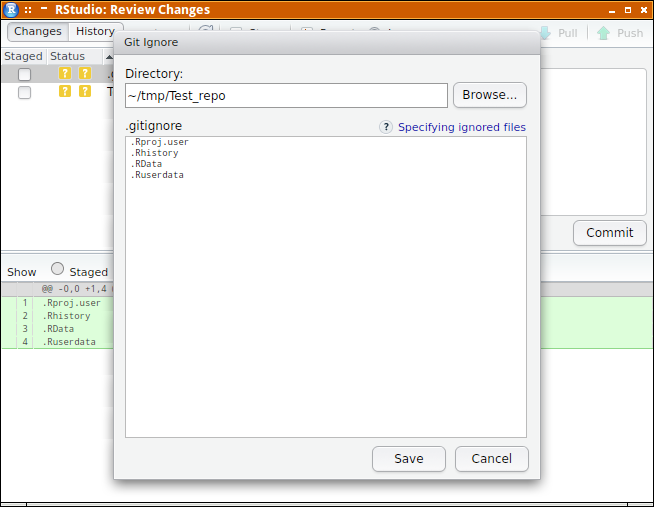Switch to the Changes tab

click(x=38, y=31)
